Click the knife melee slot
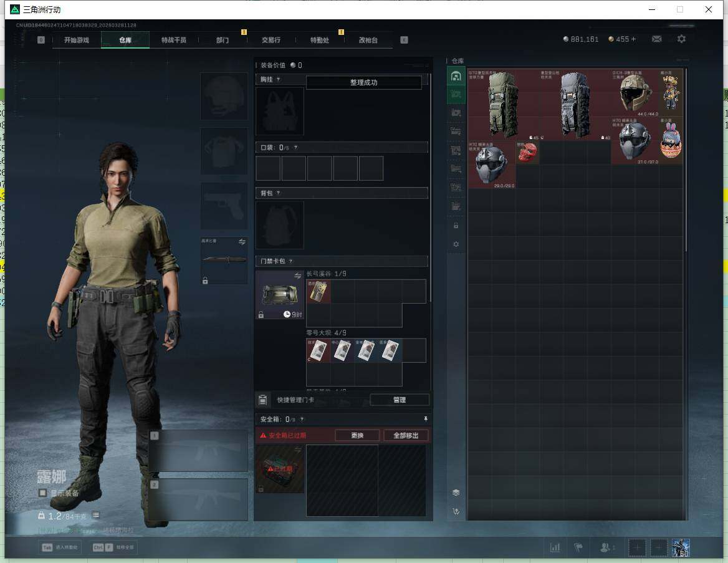The height and width of the screenshot is (563, 728). (x=224, y=260)
